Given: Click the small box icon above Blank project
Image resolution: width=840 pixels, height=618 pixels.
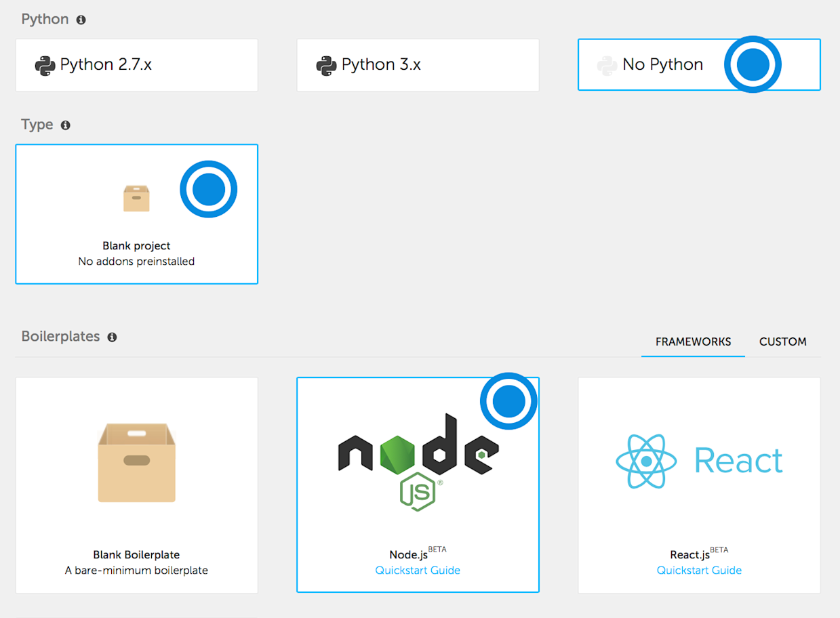Looking at the screenshot, I should 136,199.
